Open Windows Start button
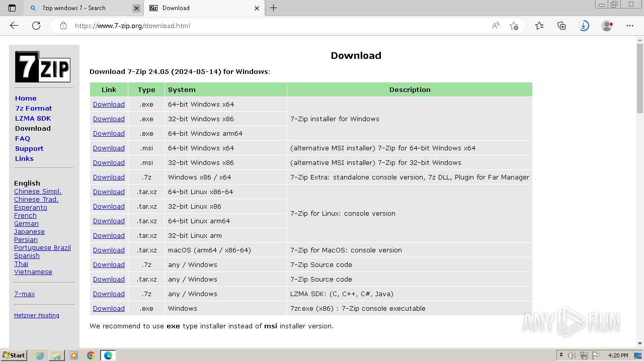Screen dimensions: 644x362 click(14, 355)
